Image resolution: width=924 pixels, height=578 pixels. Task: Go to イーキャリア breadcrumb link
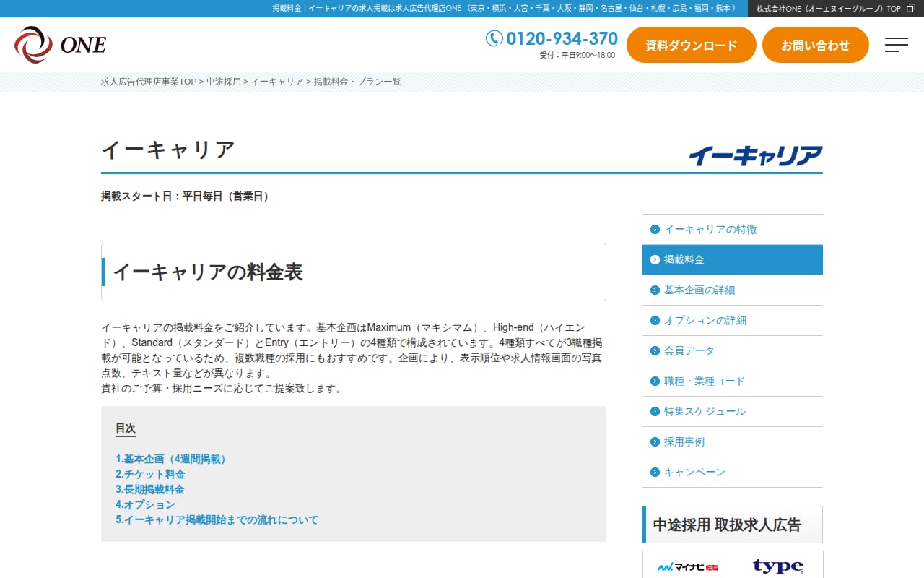coord(277,82)
